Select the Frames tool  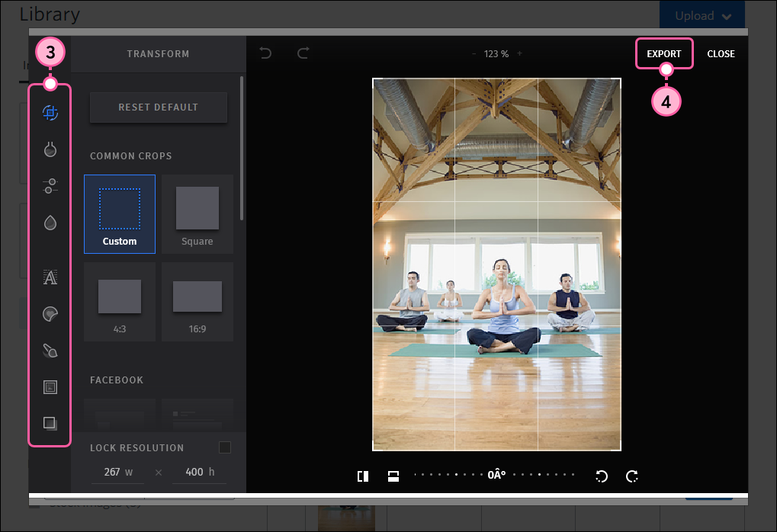point(49,386)
